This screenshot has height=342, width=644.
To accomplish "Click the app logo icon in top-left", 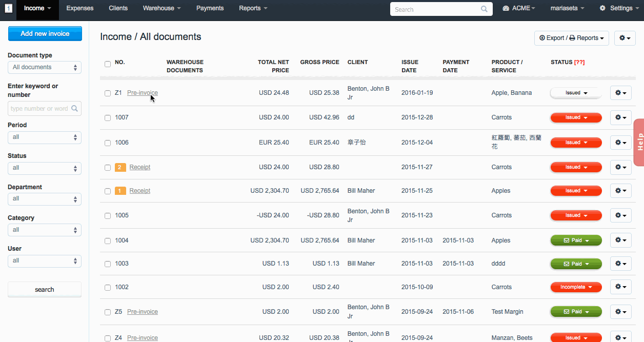I will click(x=8, y=9).
